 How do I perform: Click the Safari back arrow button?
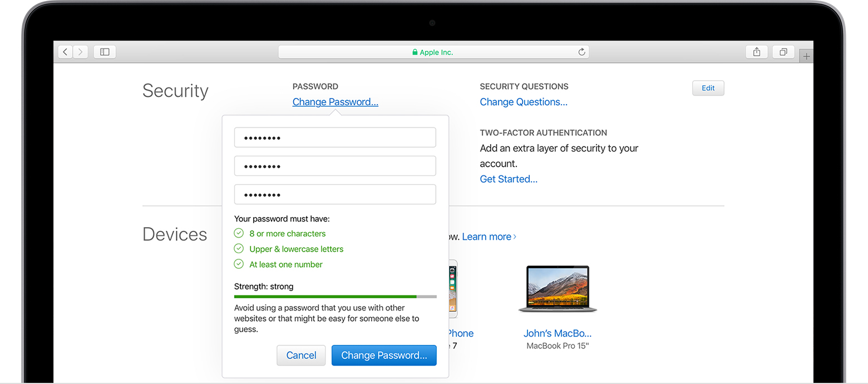pos(65,52)
